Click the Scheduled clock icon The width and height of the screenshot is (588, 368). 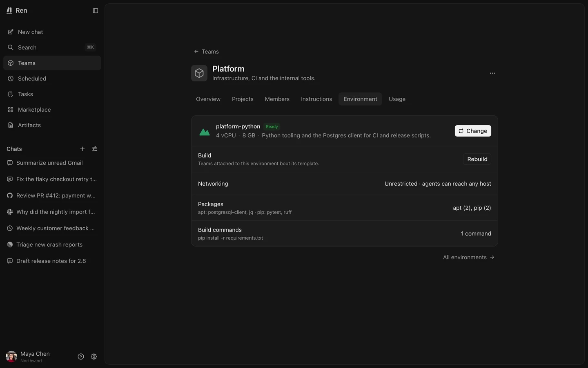[x=11, y=79]
